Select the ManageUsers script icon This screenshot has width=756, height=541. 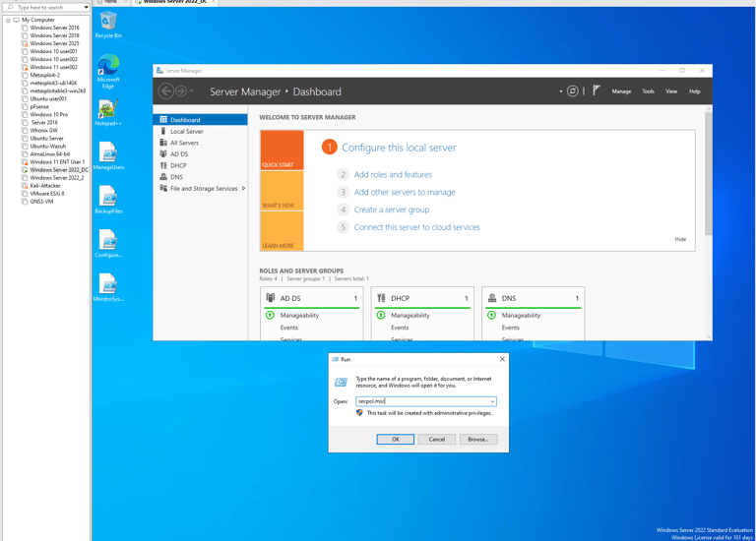pos(108,155)
